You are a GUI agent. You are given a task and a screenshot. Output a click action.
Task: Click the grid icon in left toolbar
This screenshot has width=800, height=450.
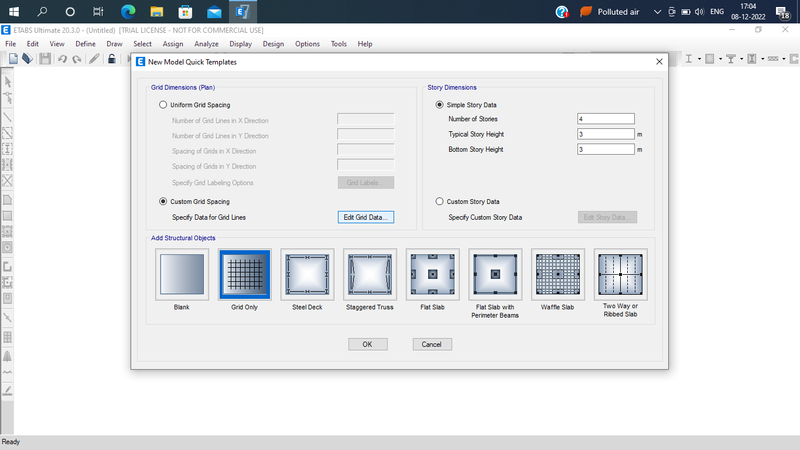[8, 337]
